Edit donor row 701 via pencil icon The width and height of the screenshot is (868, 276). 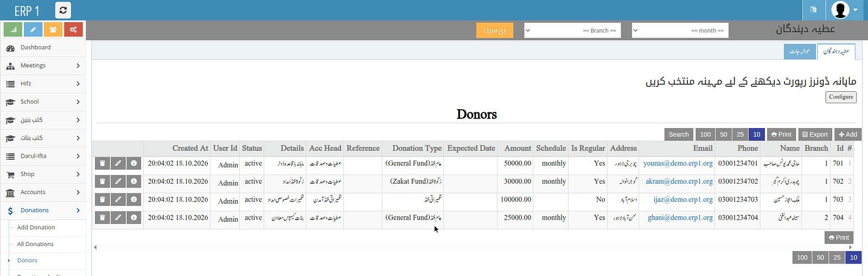tap(118, 164)
